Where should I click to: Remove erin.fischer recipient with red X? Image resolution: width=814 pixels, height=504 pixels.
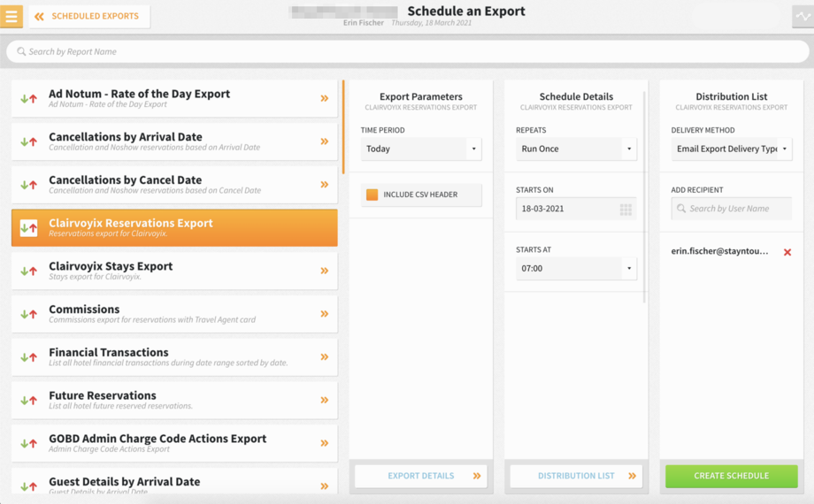pos(787,252)
